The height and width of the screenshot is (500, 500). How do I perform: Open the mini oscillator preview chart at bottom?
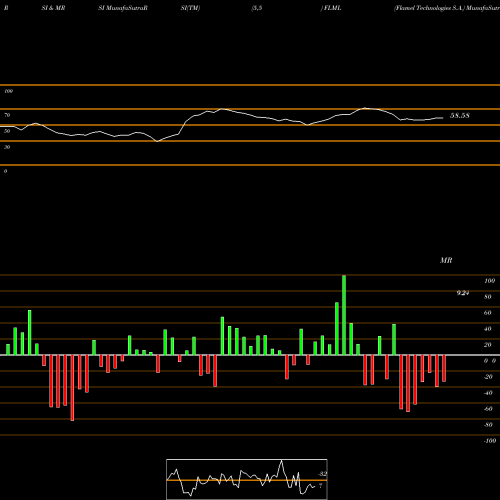(x=247, y=479)
